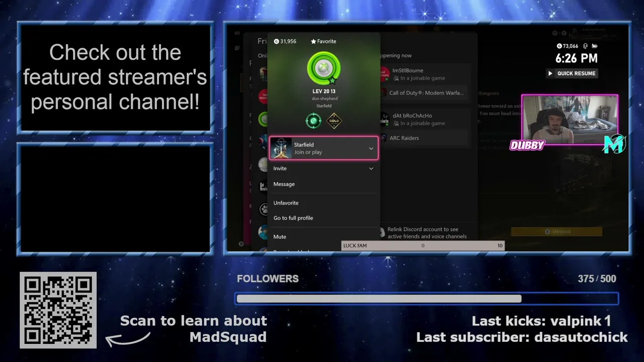Open ImStllBourne's avatar in Happening now
This screenshot has height=362, width=644.
click(x=384, y=74)
